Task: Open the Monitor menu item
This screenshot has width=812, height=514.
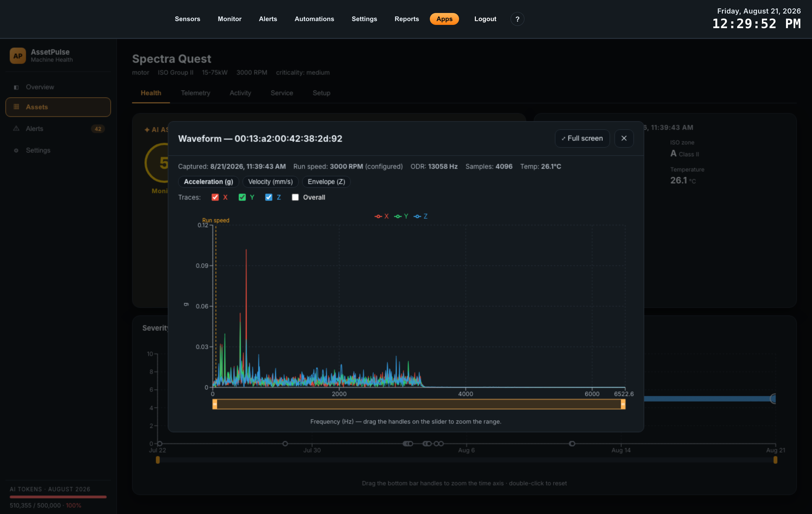Action: tap(229, 19)
